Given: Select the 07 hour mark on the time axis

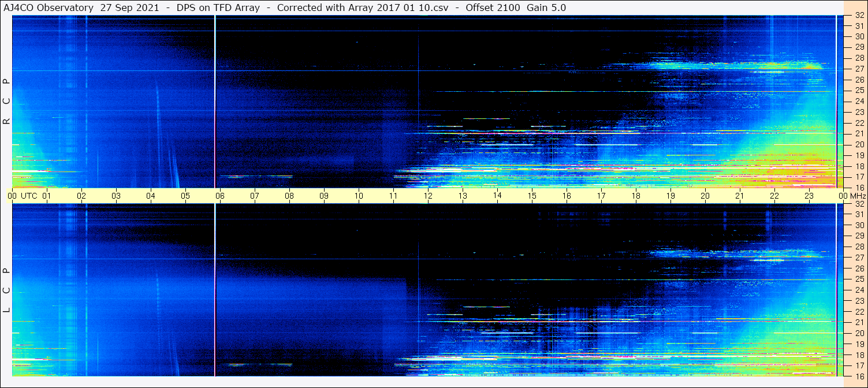Looking at the screenshot, I should coord(255,196).
